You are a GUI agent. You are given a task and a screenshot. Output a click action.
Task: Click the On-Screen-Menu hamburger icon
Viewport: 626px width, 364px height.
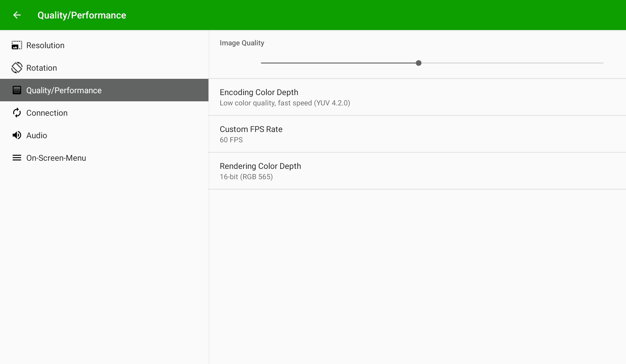click(x=17, y=158)
